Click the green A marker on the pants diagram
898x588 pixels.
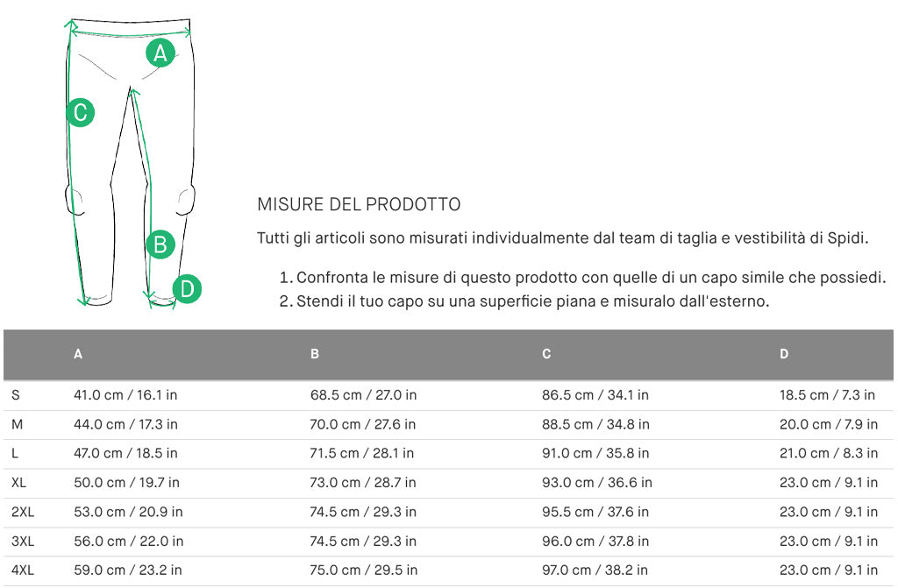pos(160,53)
